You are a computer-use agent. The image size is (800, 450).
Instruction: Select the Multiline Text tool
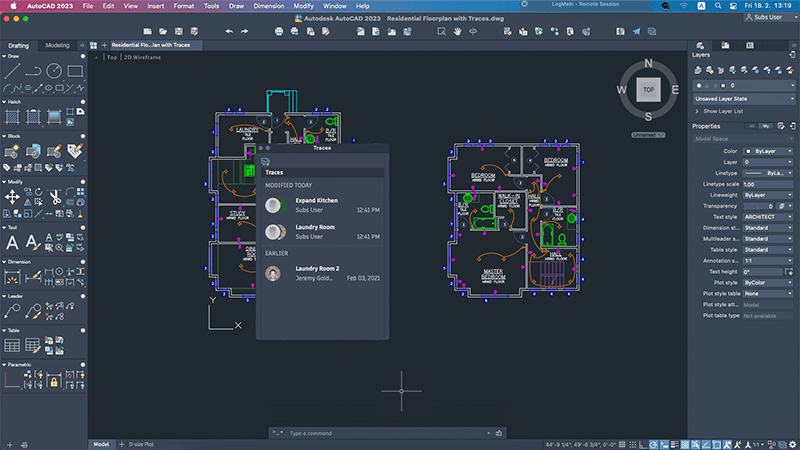pyautogui.click(x=12, y=243)
